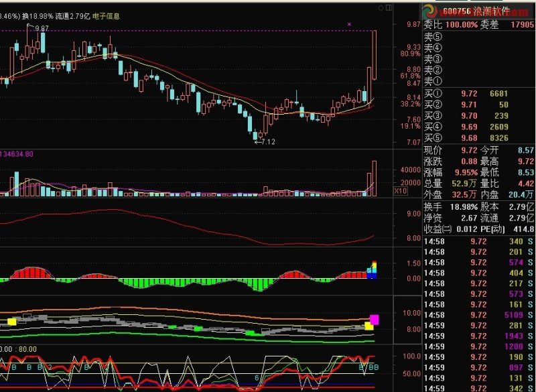Select the 14:58 trade of 340 lots
Image resolution: width=536 pixels, height=392 pixels.
[x=478, y=242]
